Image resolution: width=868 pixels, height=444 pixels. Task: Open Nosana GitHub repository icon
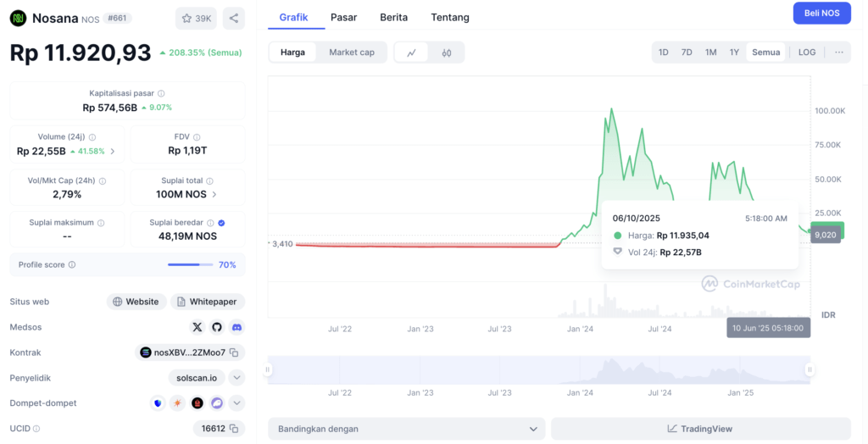click(x=217, y=327)
